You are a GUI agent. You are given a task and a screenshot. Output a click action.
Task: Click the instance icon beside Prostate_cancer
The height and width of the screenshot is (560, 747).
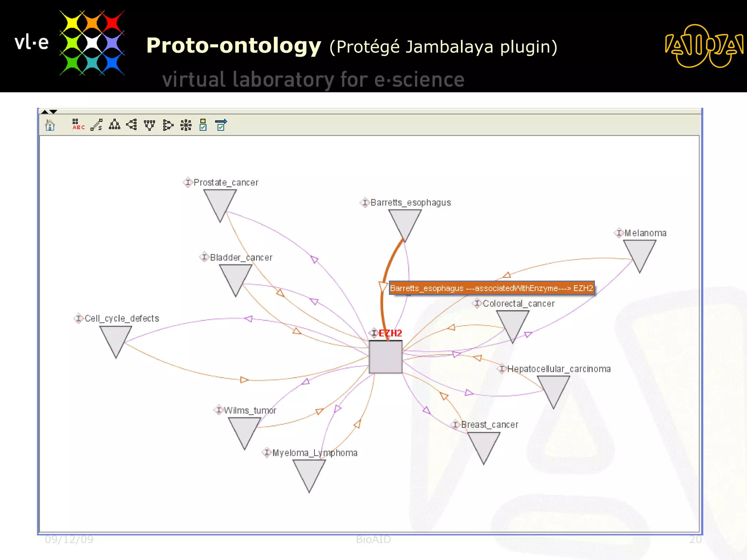[188, 182]
